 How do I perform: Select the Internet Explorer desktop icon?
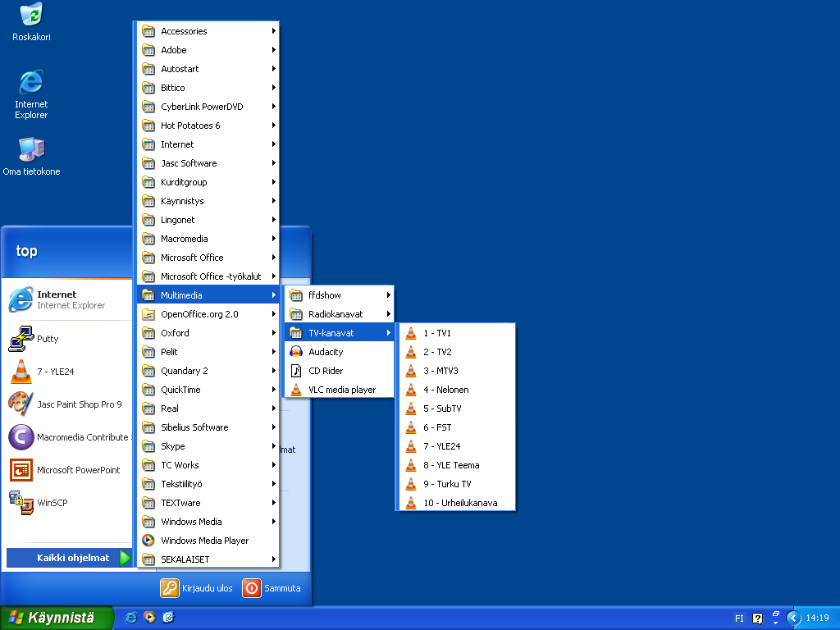tap(31, 94)
